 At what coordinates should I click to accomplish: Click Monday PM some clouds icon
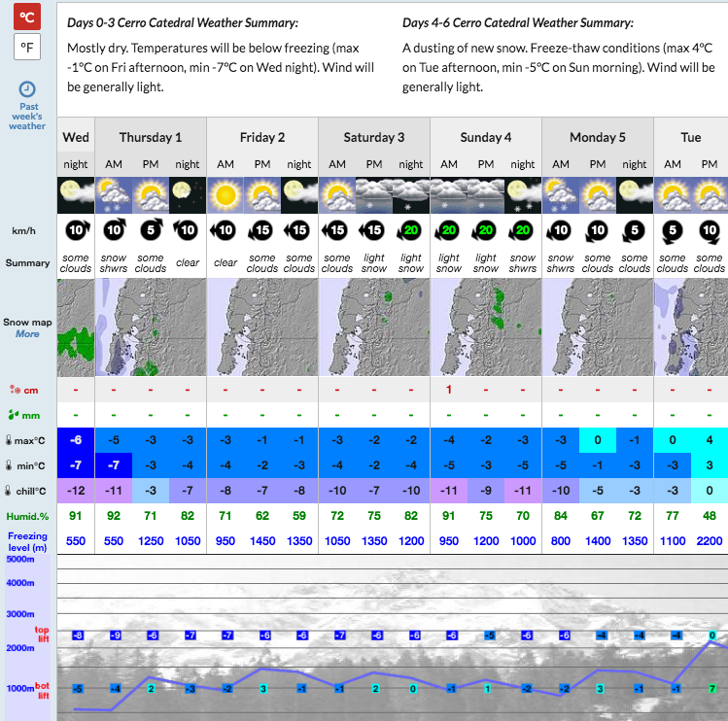point(598,195)
